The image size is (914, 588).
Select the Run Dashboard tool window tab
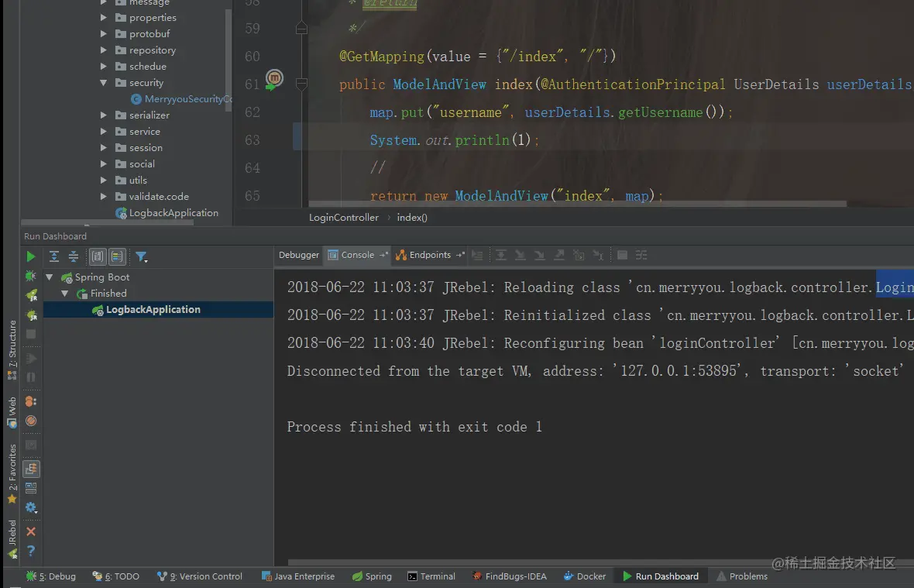tap(661, 576)
